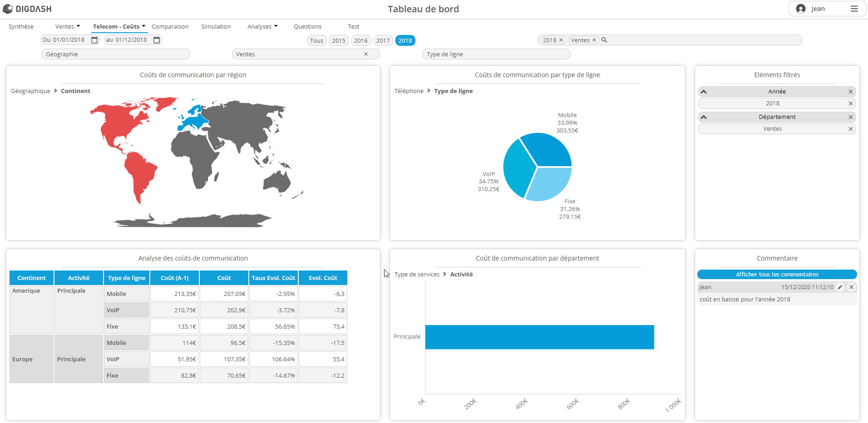The image size is (868, 423).
Task: Select the Mobile pie slice
Action: [549, 150]
